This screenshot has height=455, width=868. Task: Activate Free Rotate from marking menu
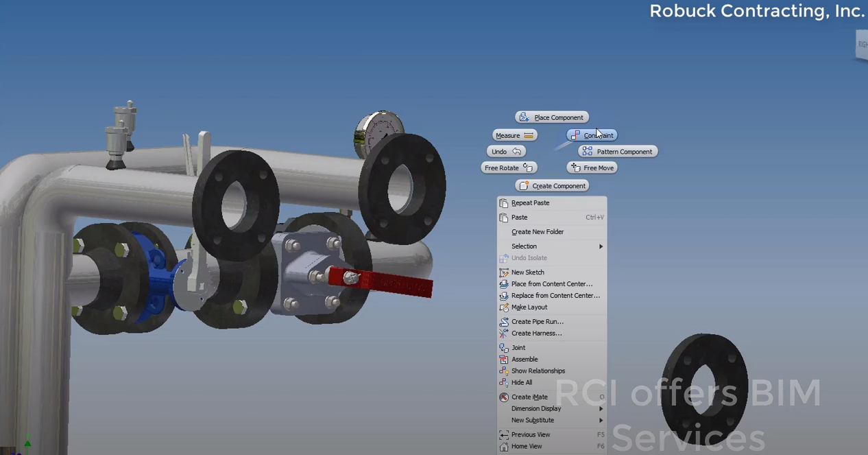(x=509, y=167)
